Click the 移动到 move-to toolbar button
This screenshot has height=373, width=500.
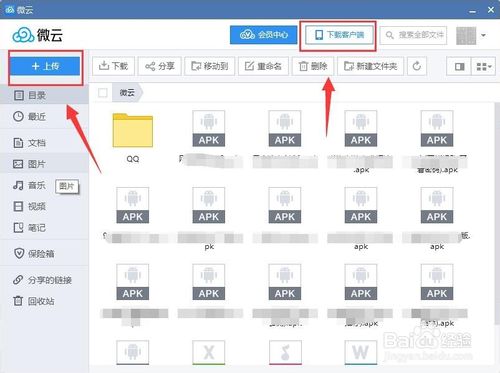point(210,66)
